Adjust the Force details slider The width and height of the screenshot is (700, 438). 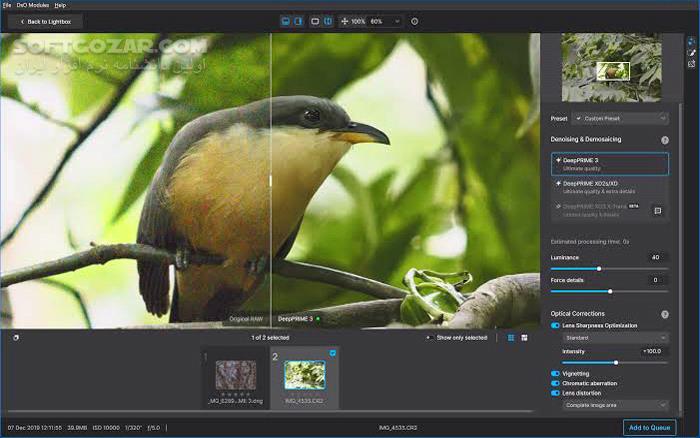609,292
